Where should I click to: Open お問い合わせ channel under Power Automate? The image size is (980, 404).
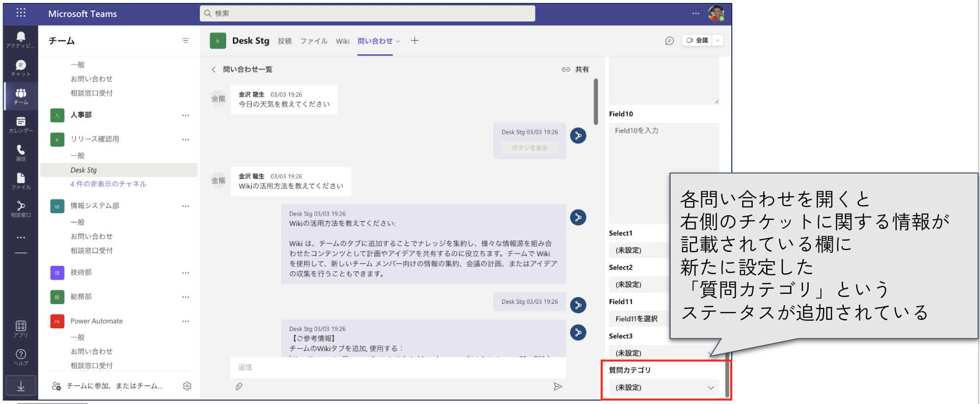[x=92, y=351]
